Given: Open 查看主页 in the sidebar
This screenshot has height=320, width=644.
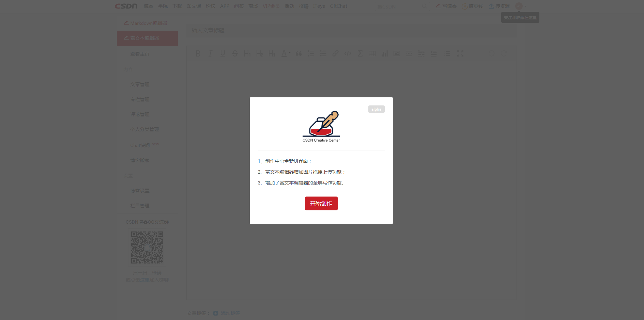Looking at the screenshot, I should pos(140,54).
